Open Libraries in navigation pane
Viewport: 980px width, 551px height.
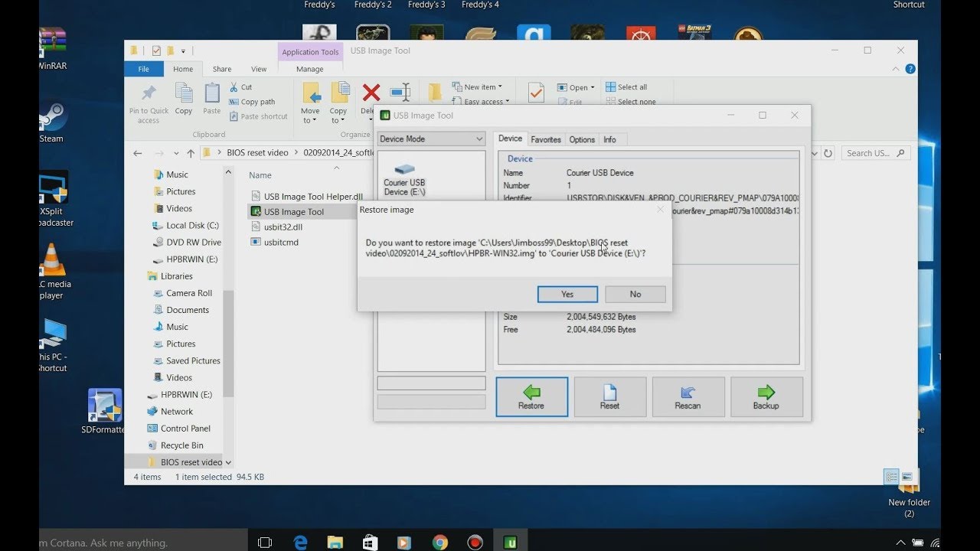(x=170, y=275)
